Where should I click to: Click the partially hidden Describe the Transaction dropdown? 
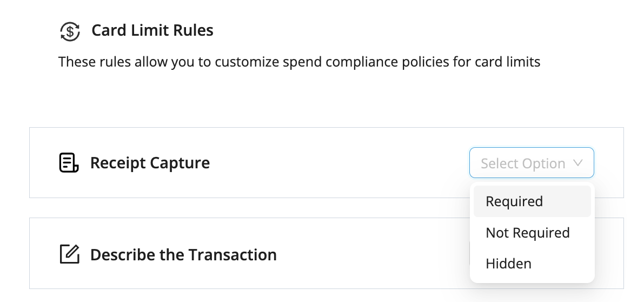point(469,253)
